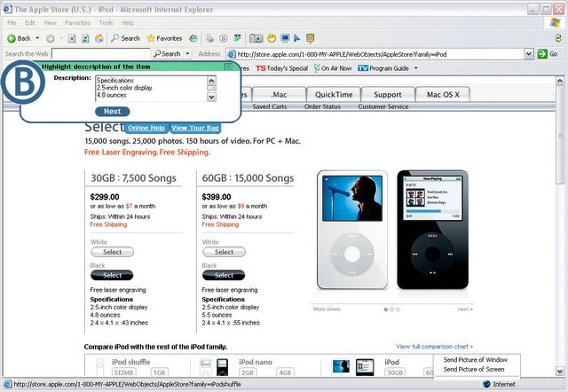Screen dimensions: 568x392
Task: Switch to the .Mac tab
Action: (x=279, y=95)
